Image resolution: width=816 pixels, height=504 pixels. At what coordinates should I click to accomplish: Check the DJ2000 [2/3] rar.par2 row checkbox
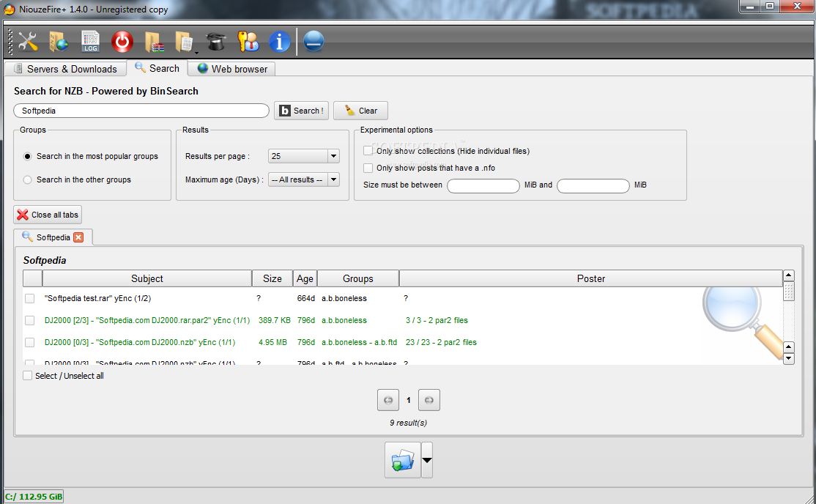(29, 320)
